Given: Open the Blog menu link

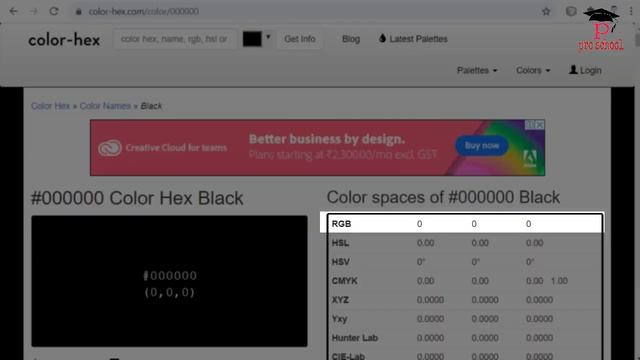Looking at the screenshot, I should 351,39.
